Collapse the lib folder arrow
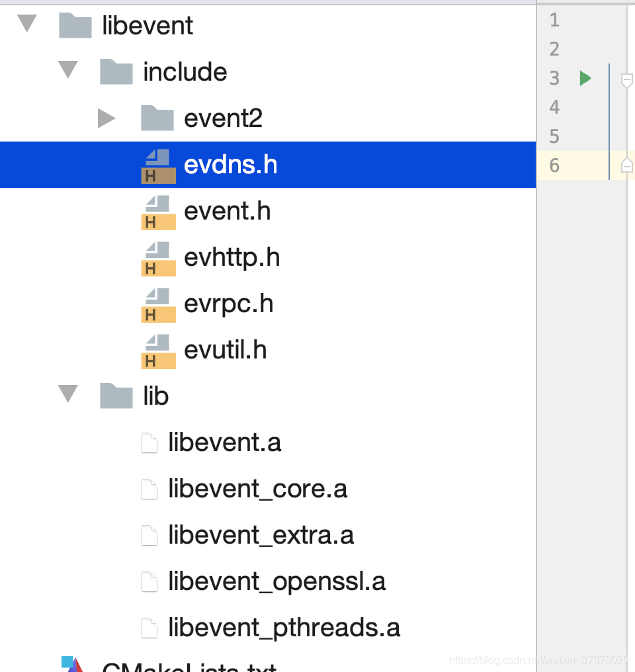The image size is (635, 672). coord(68,394)
